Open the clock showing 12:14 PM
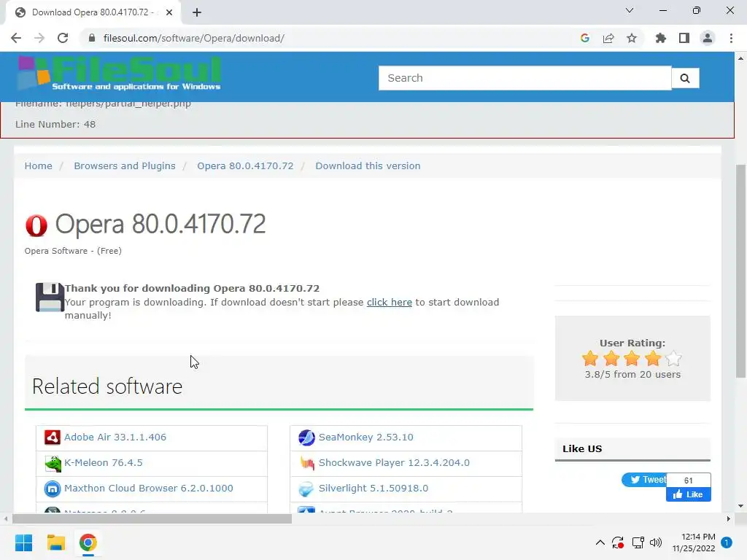Screen dimensions: 747x560 tap(694, 542)
